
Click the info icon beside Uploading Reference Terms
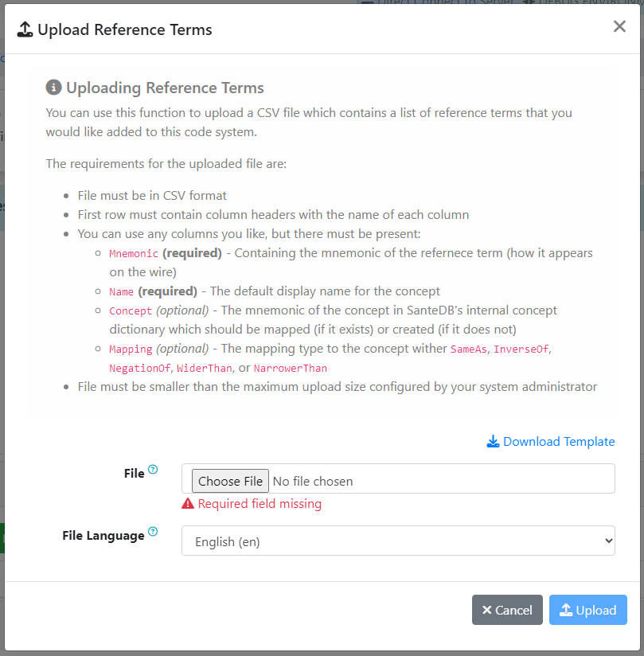click(53, 88)
